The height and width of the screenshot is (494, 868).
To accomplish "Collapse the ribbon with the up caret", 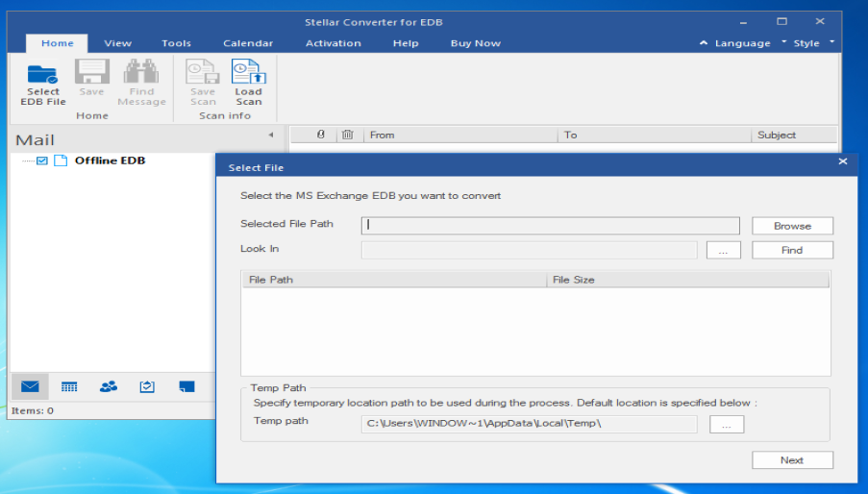I will click(x=703, y=42).
